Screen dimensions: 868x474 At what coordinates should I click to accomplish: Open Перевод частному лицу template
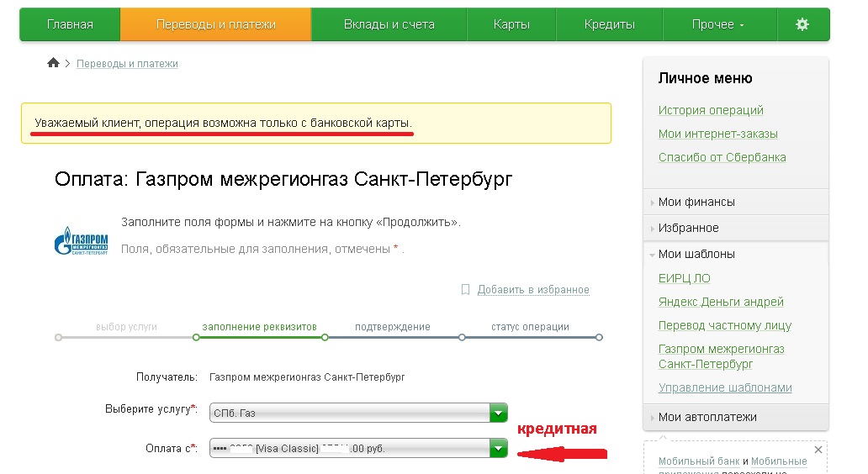coord(725,326)
